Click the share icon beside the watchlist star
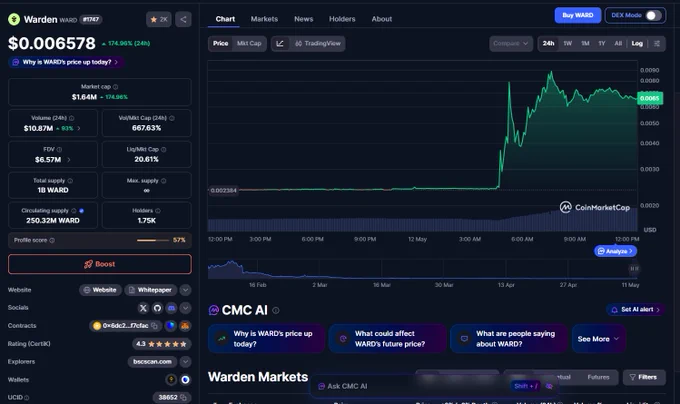Image resolution: width=680 pixels, height=404 pixels. (183, 20)
